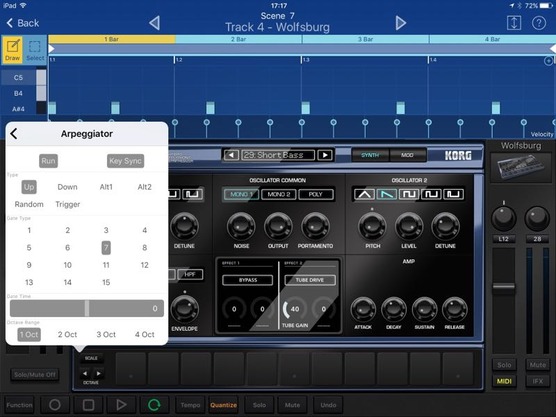556x417 pixels.
Task: Open the Tempo button
Action: [190, 405]
